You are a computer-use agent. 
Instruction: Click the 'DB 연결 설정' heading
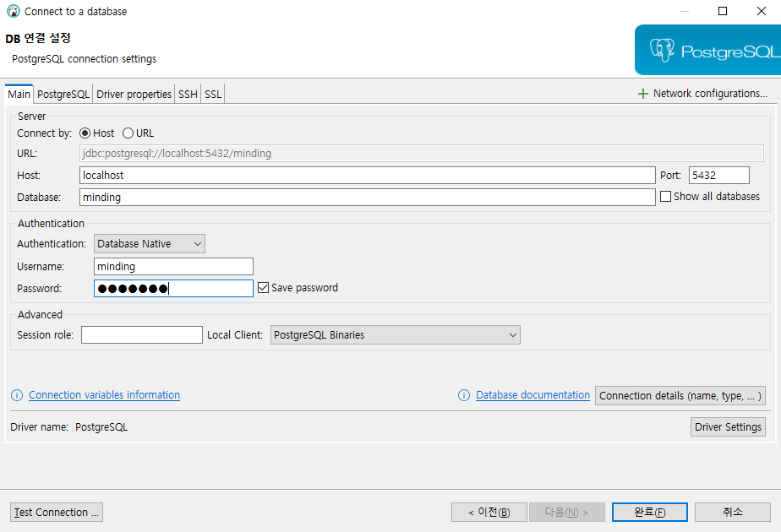[38, 38]
